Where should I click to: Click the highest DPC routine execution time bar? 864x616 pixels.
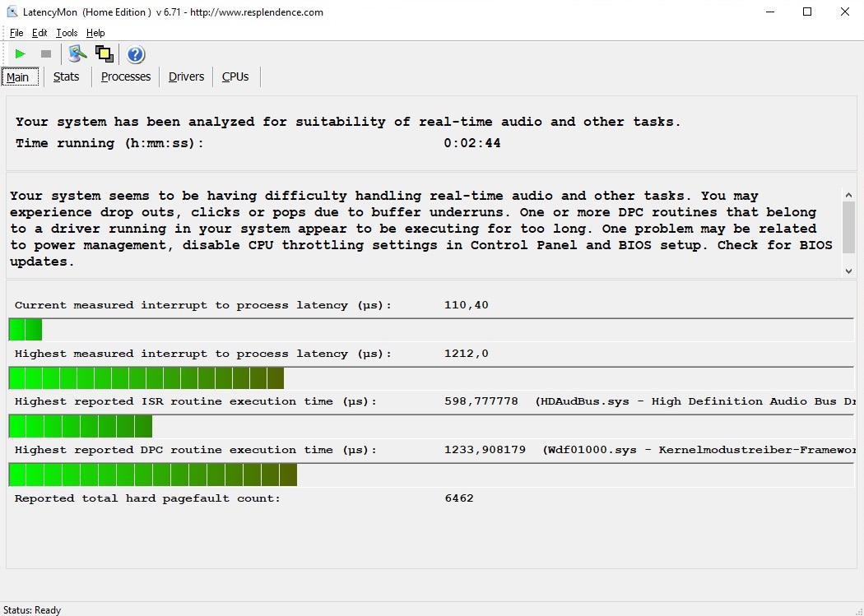pos(153,475)
